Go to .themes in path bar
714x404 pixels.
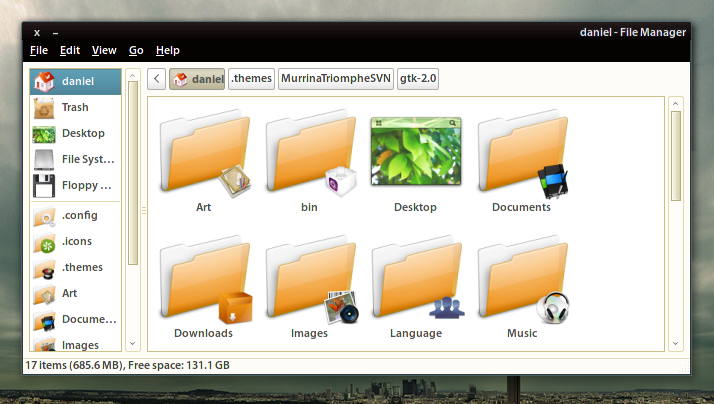(251, 79)
